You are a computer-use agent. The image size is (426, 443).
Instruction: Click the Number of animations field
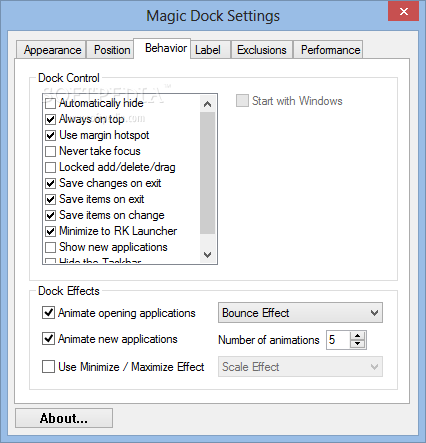[338, 340]
